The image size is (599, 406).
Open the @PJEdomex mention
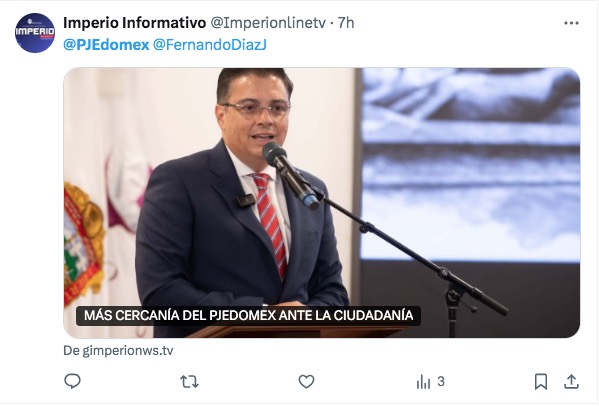point(106,45)
